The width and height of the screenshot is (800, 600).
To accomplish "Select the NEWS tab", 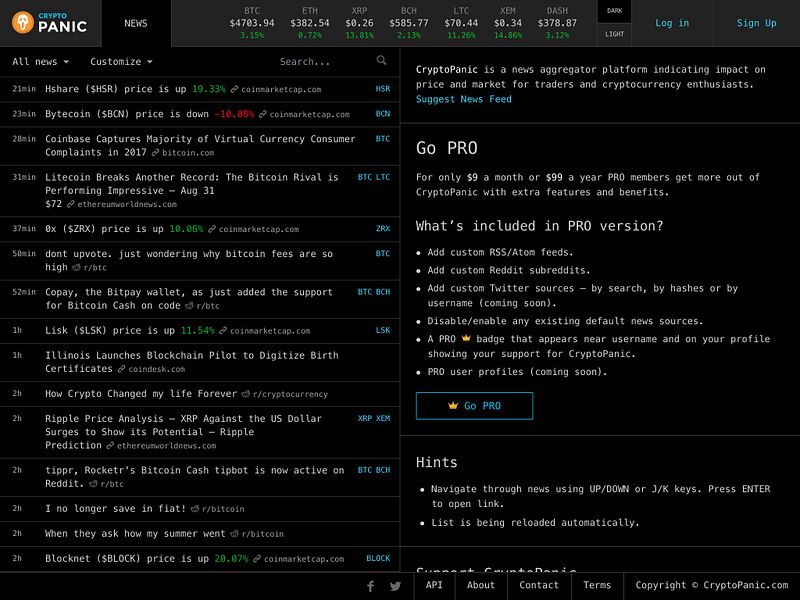I will [x=136, y=23].
